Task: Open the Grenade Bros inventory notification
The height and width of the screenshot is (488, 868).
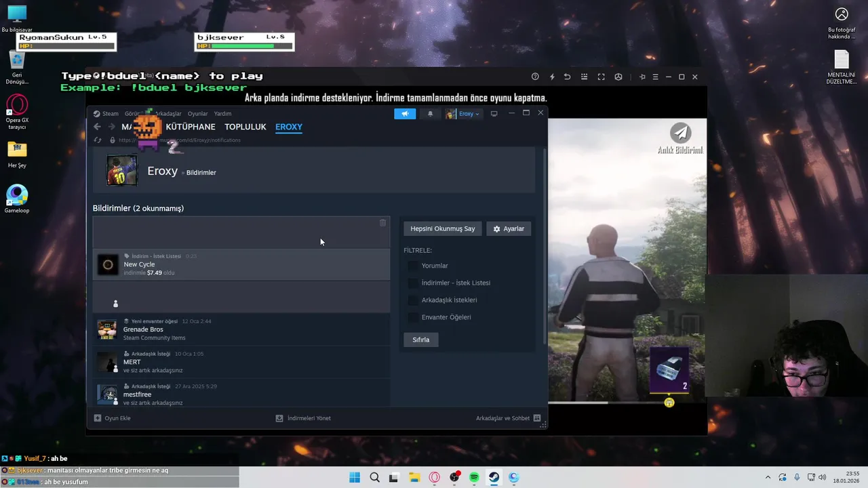Action: [x=241, y=329]
